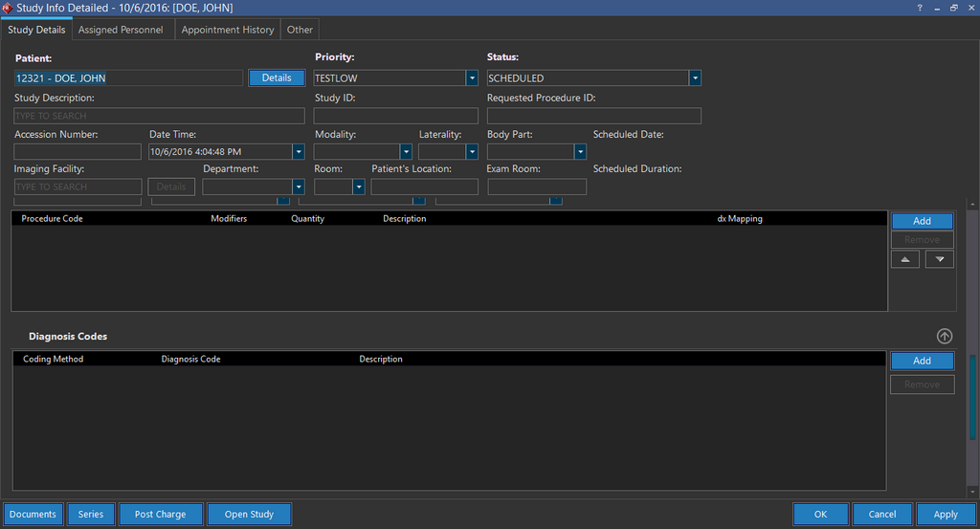The height and width of the screenshot is (529, 980).
Task: Click the help question mark in title bar
Action: tap(920, 8)
